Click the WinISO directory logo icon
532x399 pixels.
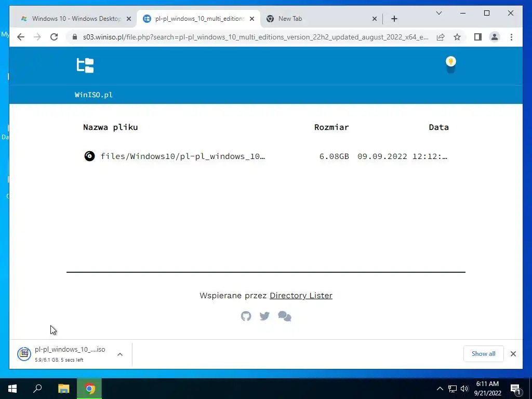[85, 65]
